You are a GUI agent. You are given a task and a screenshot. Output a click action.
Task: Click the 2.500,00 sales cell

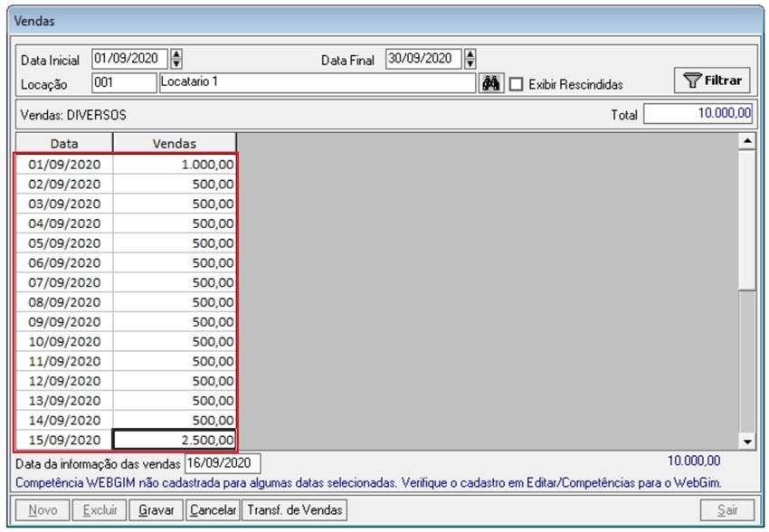[x=175, y=440]
